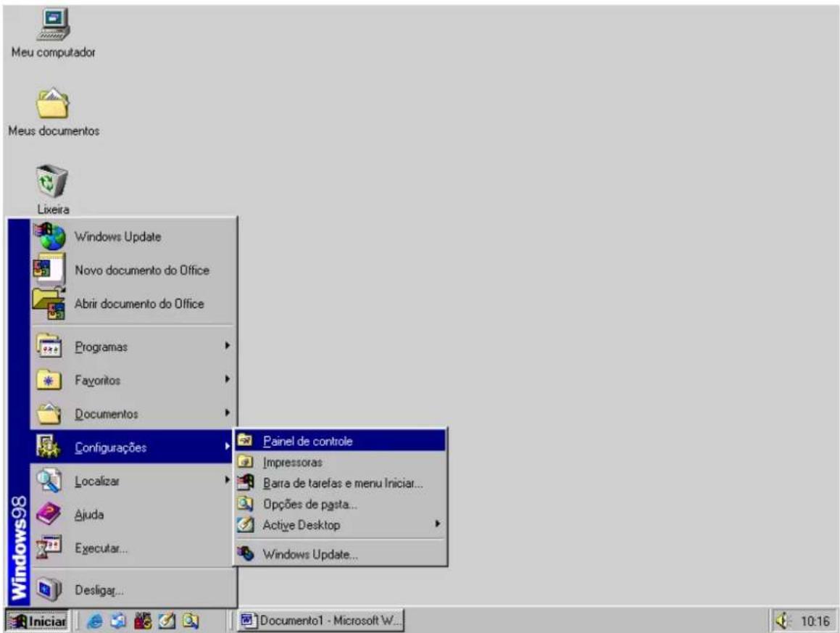Launch Outlook Express from quick launch
This screenshot has height=633, width=840.
[x=119, y=621]
